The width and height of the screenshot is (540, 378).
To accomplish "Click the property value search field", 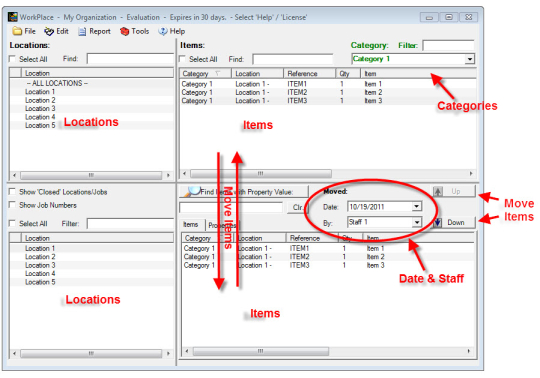I will click(x=231, y=208).
